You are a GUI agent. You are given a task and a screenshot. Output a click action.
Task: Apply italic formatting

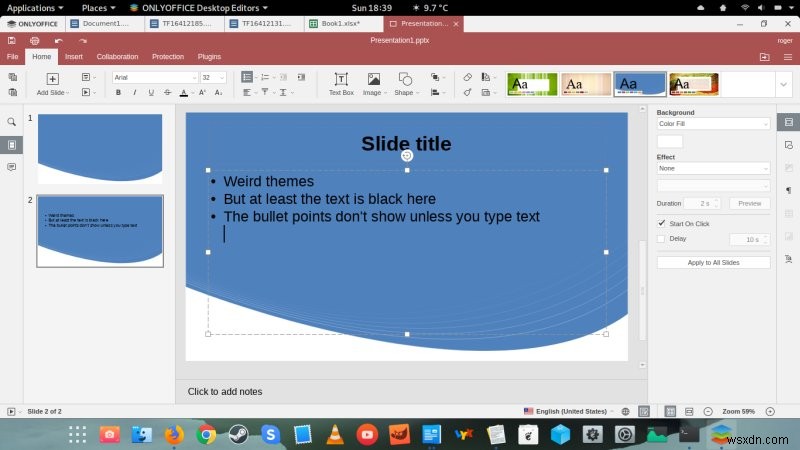tap(135, 92)
